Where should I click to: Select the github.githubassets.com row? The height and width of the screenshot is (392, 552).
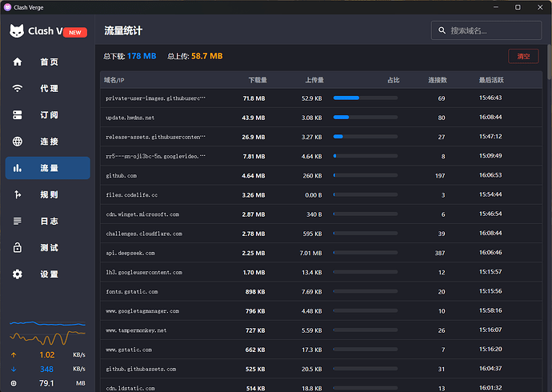coord(321,369)
